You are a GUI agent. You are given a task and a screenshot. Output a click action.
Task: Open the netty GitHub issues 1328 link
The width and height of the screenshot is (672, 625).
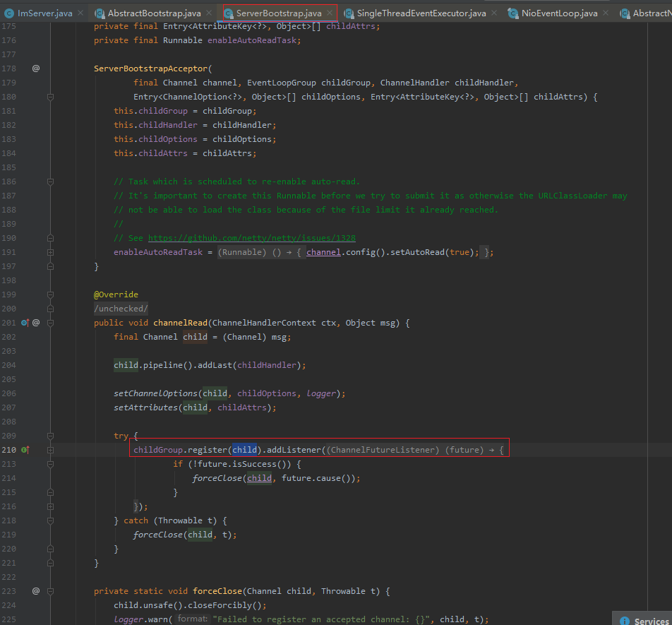pos(251,238)
